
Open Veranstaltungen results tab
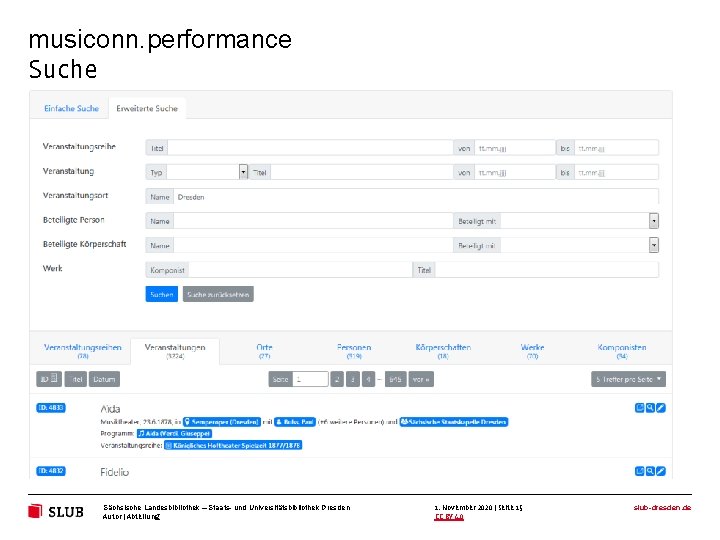[175, 351]
